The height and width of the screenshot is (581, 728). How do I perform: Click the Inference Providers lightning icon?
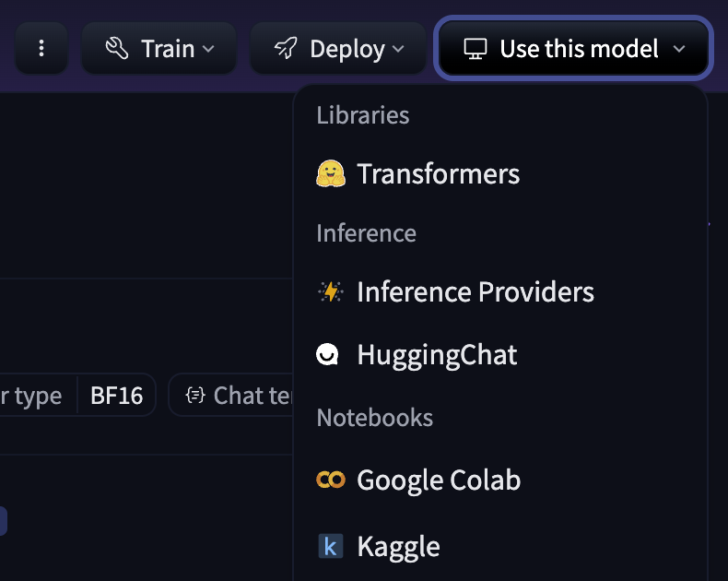(x=331, y=292)
